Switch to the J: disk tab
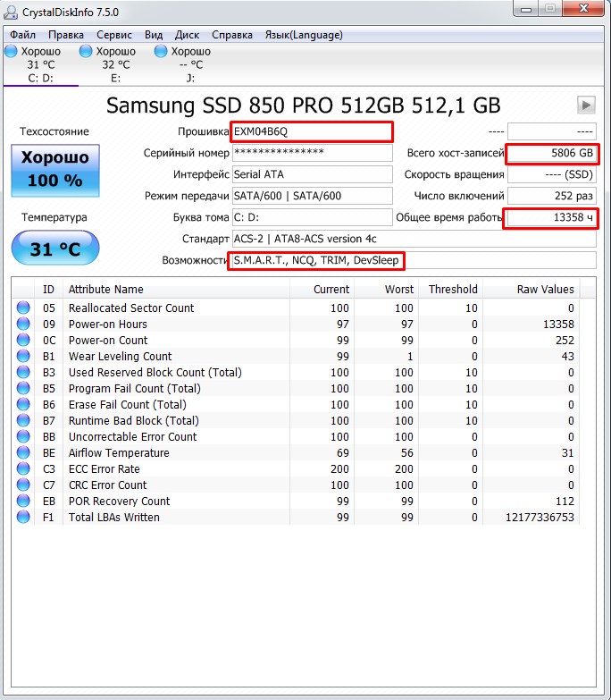Image resolution: width=611 pixels, height=700 pixels. pyautogui.click(x=190, y=64)
